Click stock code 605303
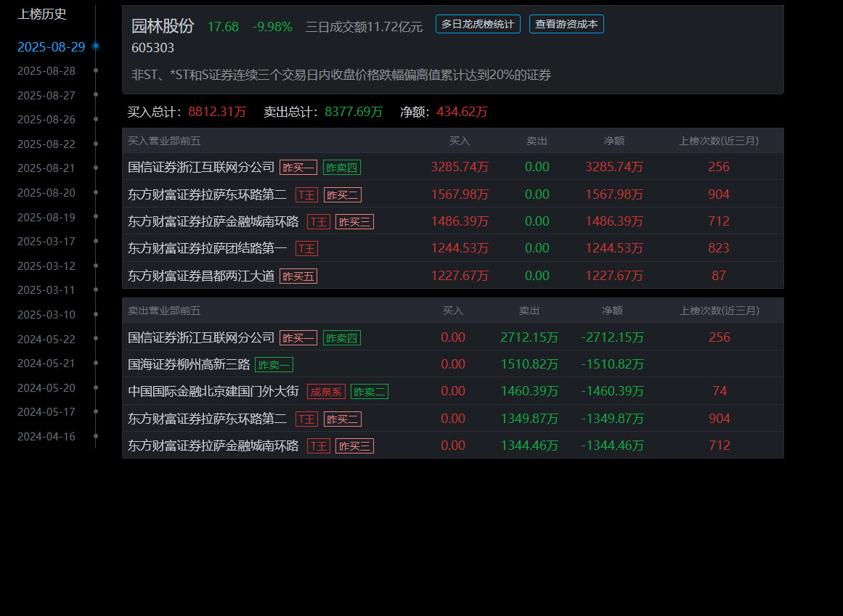The height and width of the screenshot is (616, 843). tap(152, 48)
